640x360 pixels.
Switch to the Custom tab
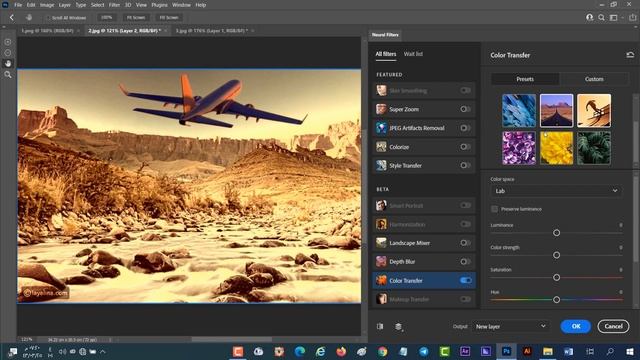click(594, 79)
